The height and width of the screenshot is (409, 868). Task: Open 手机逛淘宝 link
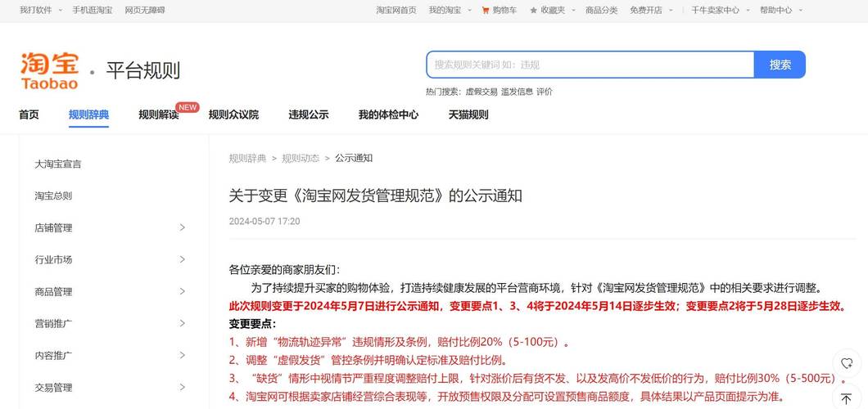[93, 10]
